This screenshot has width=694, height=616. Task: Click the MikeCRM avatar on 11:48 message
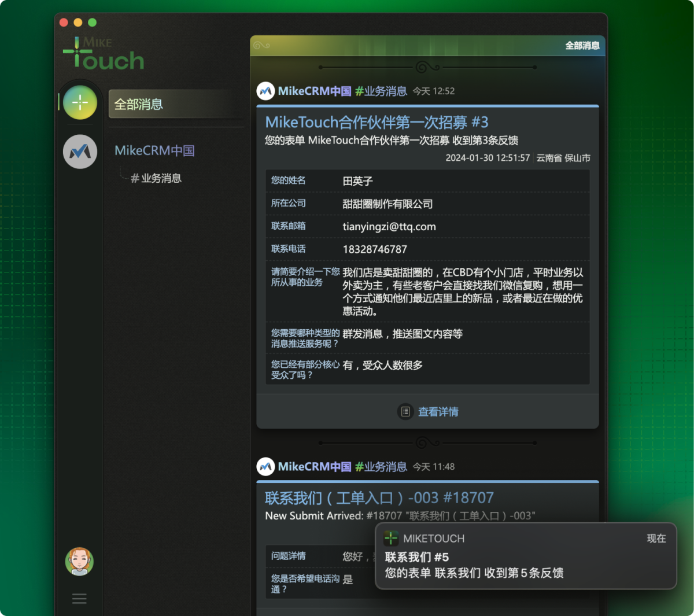[x=265, y=466]
